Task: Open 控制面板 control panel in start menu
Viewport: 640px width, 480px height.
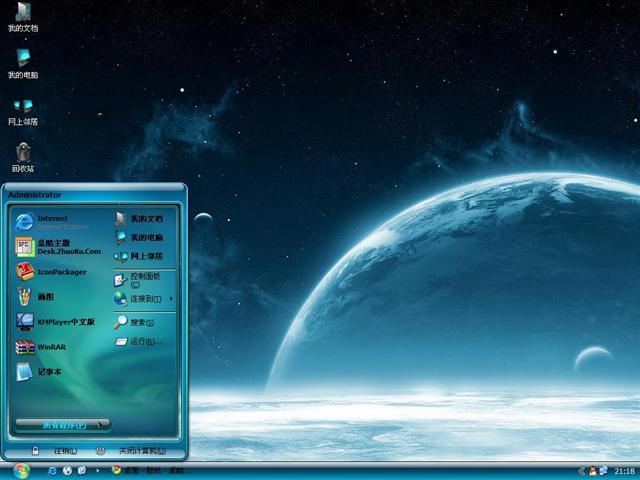Action: click(x=137, y=280)
